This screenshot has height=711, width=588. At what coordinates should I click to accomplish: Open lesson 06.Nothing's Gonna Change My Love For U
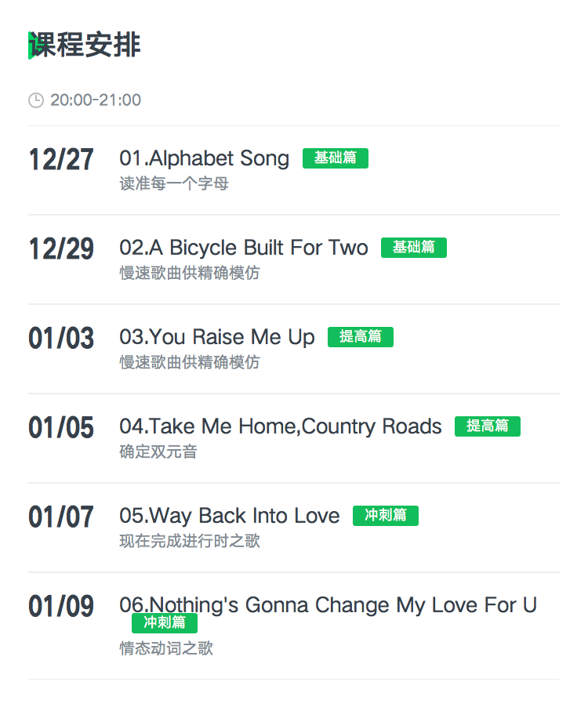point(328,604)
